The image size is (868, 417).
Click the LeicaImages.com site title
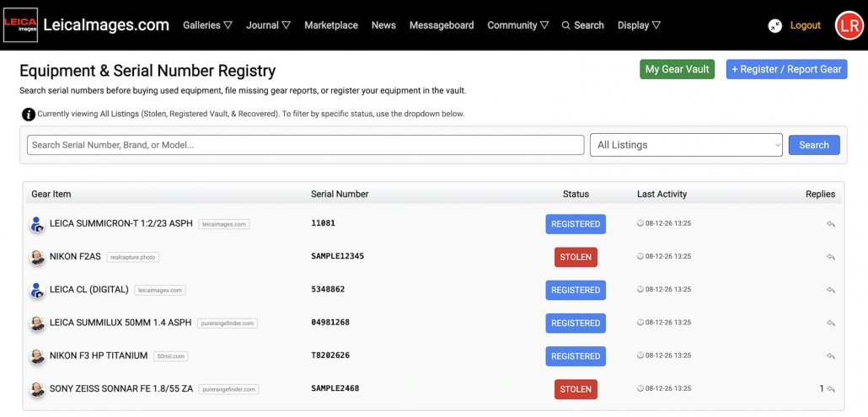pyautogui.click(x=106, y=25)
